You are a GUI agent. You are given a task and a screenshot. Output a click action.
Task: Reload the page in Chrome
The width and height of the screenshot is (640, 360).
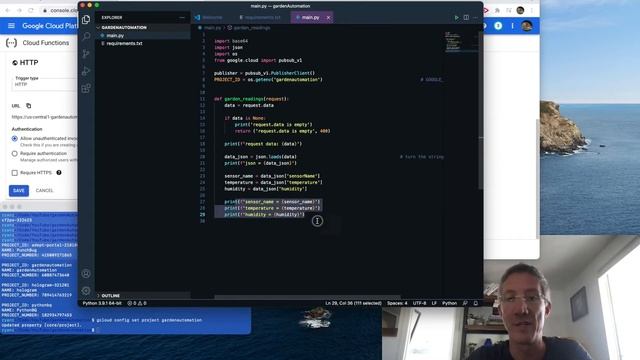tap(30, 10)
